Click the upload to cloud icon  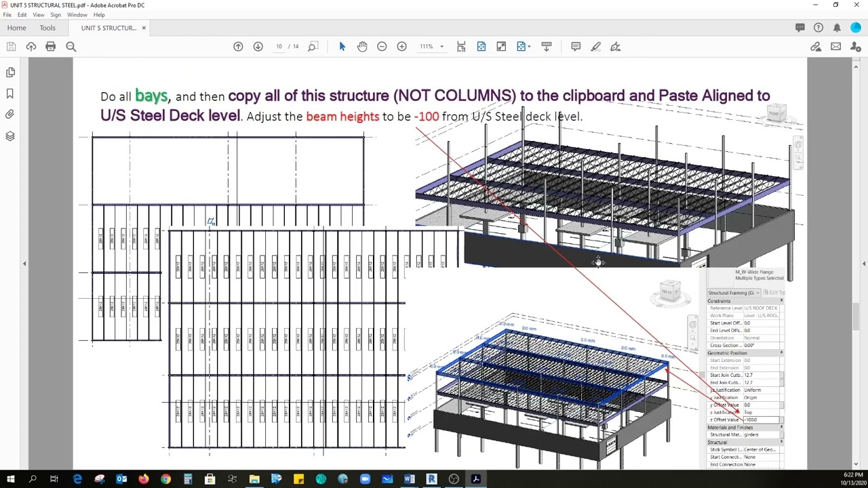pyautogui.click(x=31, y=46)
